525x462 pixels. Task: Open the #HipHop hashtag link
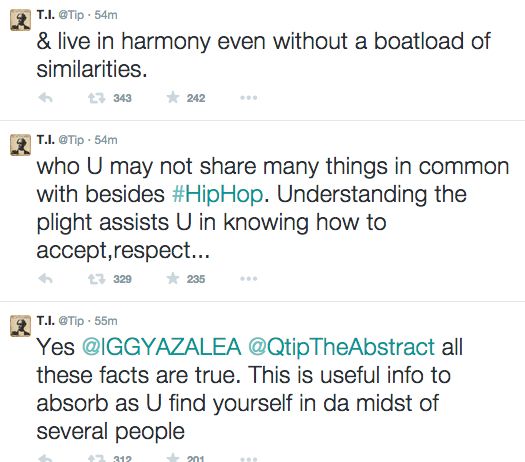coord(217,195)
